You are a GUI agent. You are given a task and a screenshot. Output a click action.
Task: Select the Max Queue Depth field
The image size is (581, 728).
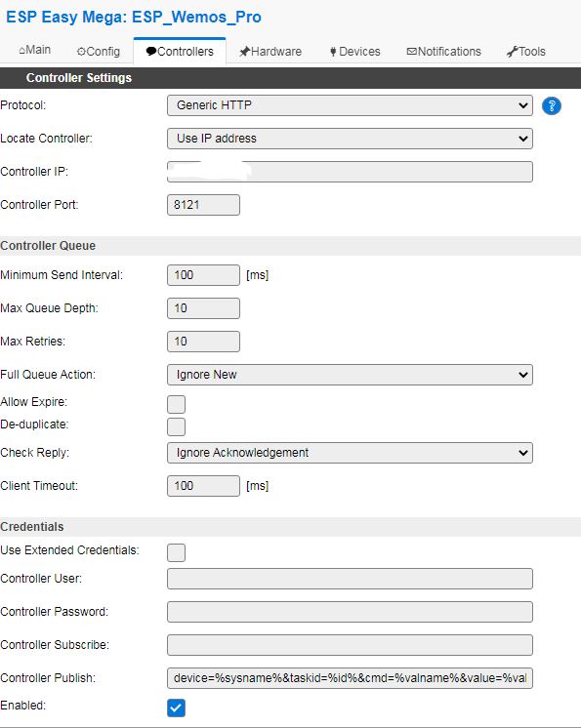[x=203, y=308]
